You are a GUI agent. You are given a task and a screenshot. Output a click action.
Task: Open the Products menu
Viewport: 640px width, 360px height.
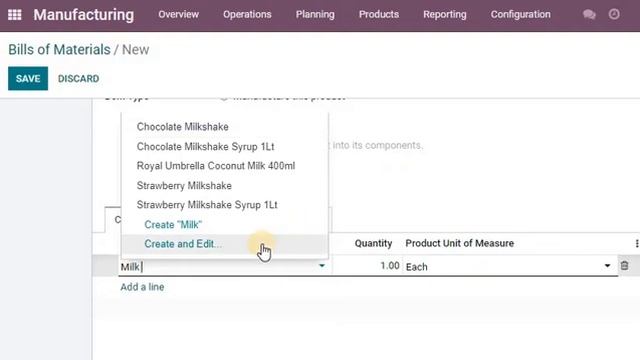click(379, 14)
